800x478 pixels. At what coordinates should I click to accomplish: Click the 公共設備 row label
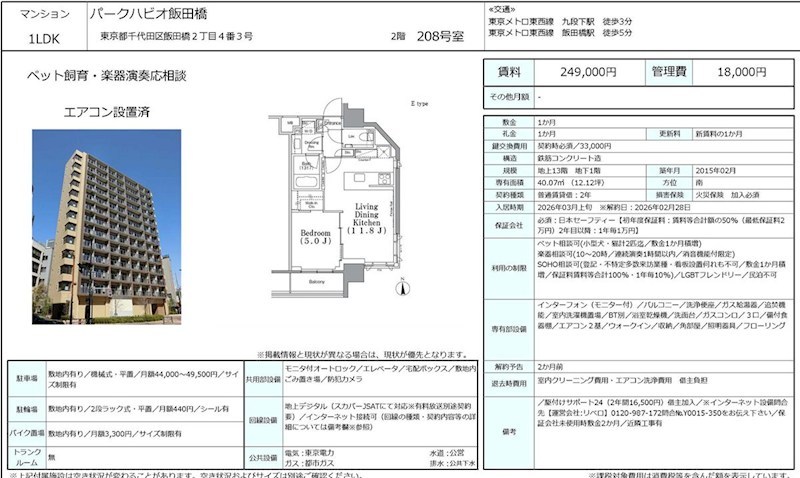tap(263, 458)
